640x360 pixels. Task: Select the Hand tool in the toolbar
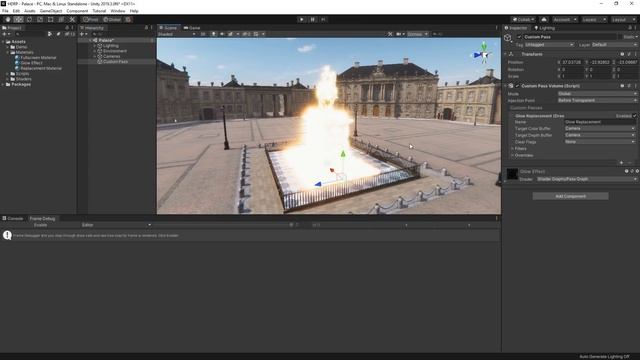pyautogui.click(x=8, y=19)
